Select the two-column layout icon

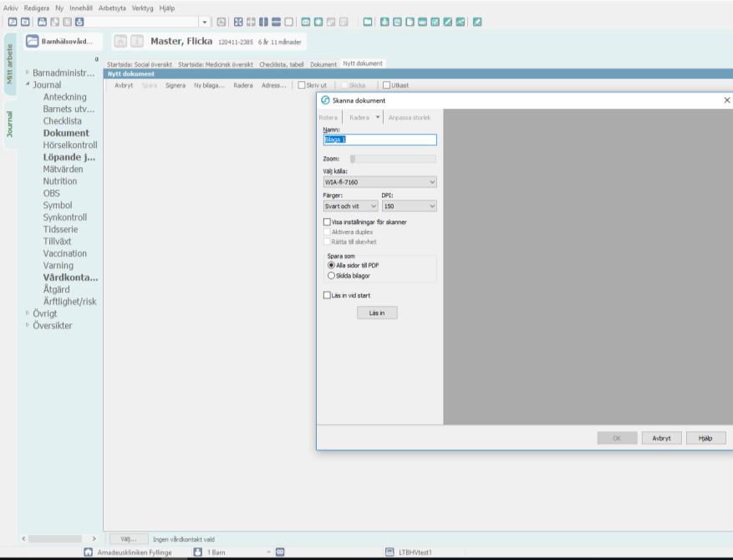263,22
